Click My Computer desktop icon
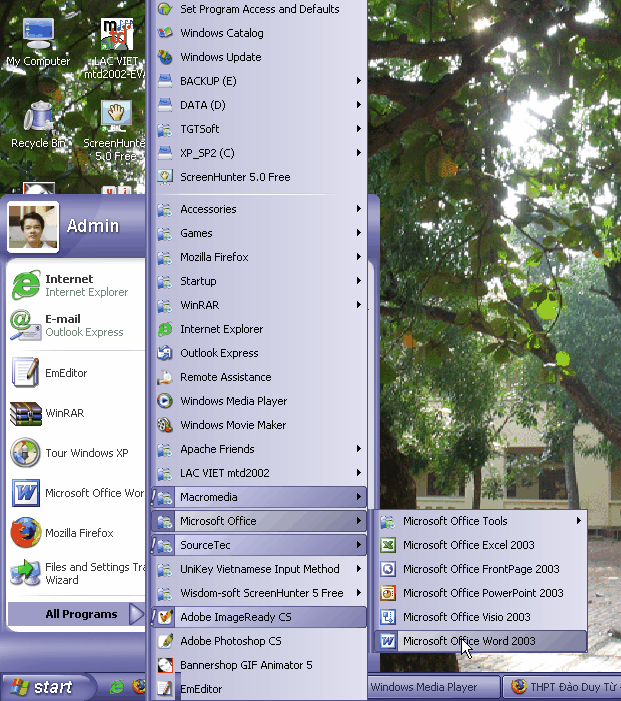This screenshot has width=621, height=701. [x=38, y=35]
